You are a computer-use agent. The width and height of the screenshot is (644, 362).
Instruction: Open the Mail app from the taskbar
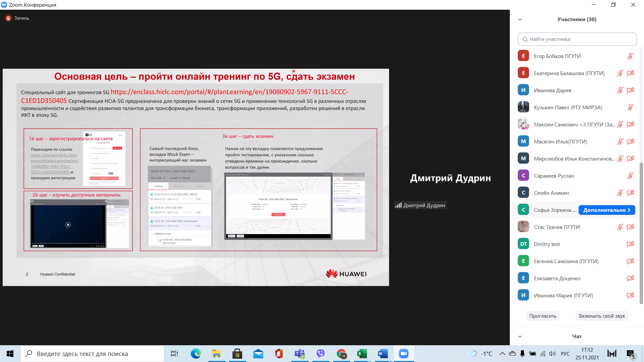point(258,354)
